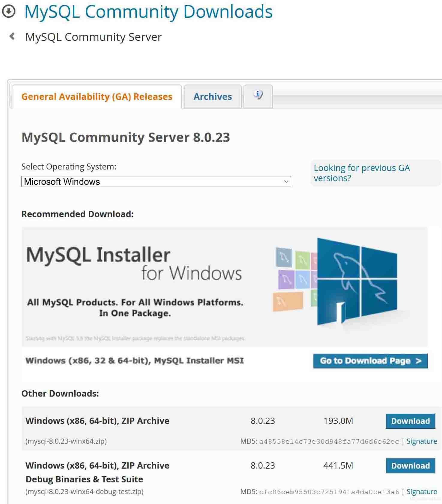The width and height of the screenshot is (442, 504).
Task: Open the information icon tab
Action: point(258,96)
